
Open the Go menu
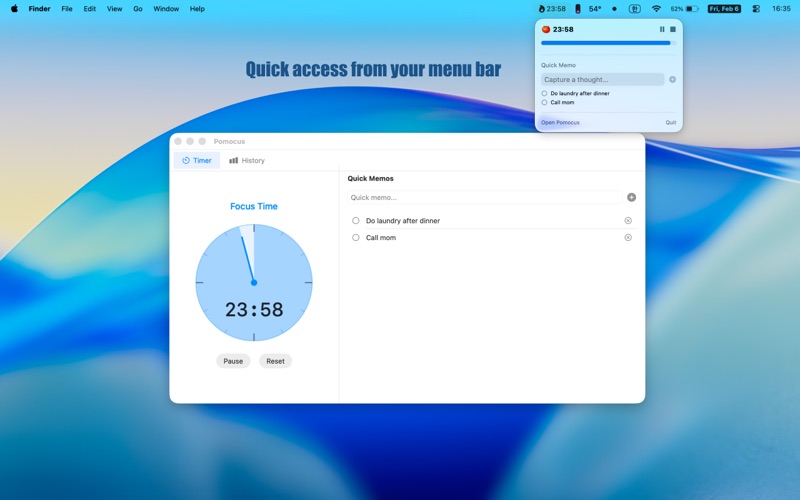138,9
